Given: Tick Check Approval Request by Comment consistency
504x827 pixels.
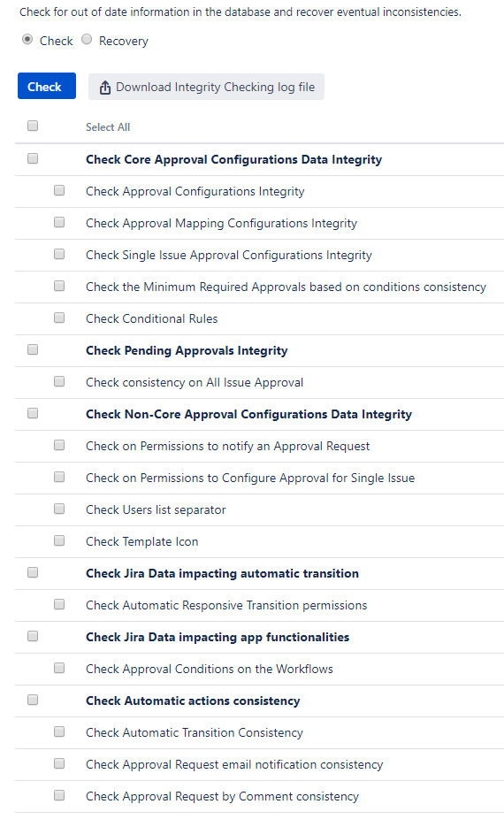Looking at the screenshot, I should (x=59, y=795).
